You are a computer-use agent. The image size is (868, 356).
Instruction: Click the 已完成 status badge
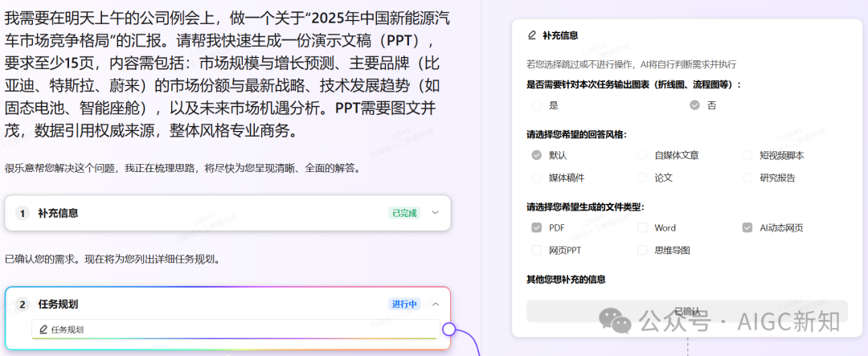pos(404,213)
